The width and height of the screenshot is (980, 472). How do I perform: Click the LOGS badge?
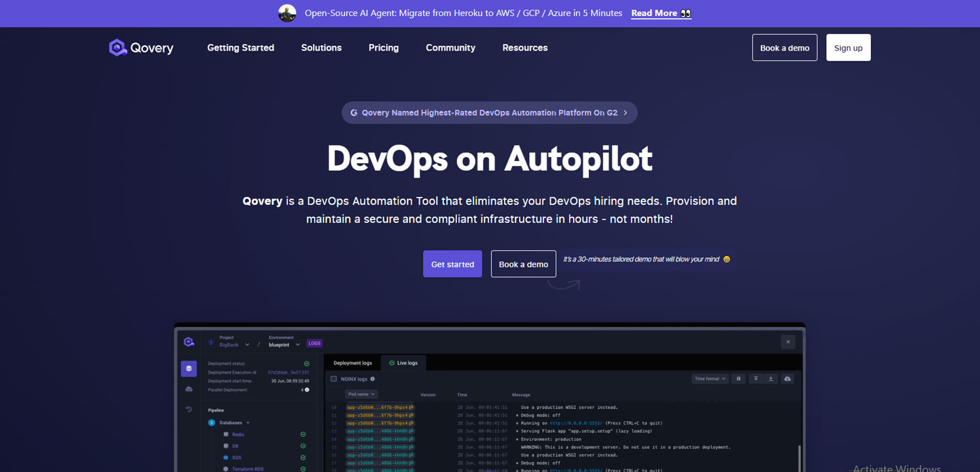pyautogui.click(x=314, y=343)
